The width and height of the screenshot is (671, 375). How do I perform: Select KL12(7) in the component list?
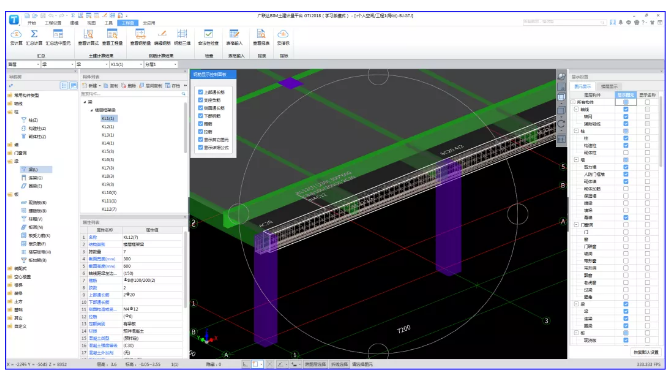coord(109,209)
